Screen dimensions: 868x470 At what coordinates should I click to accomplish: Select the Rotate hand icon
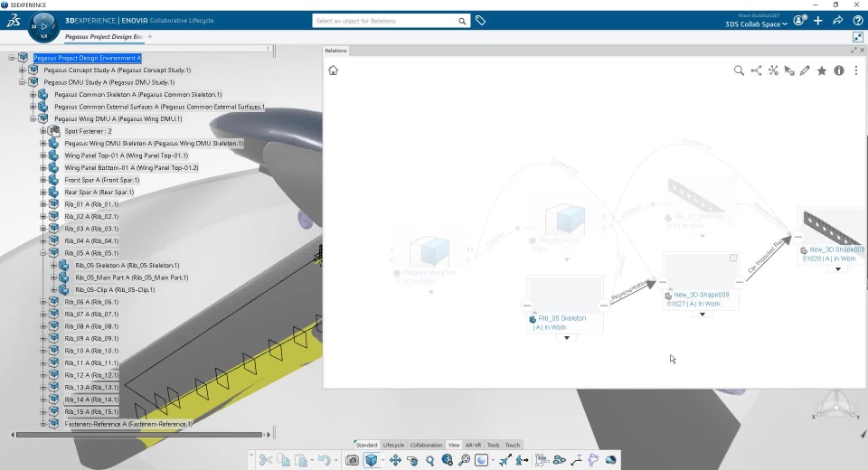tap(412, 460)
